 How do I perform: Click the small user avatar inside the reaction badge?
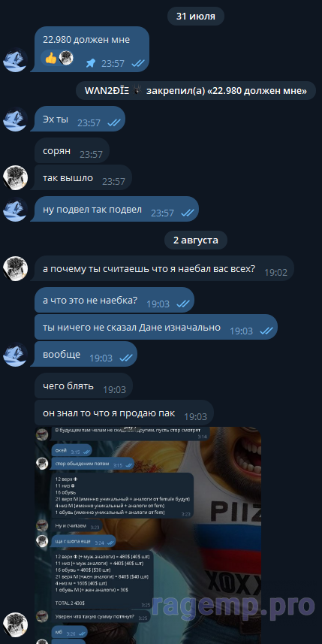pos(65,58)
